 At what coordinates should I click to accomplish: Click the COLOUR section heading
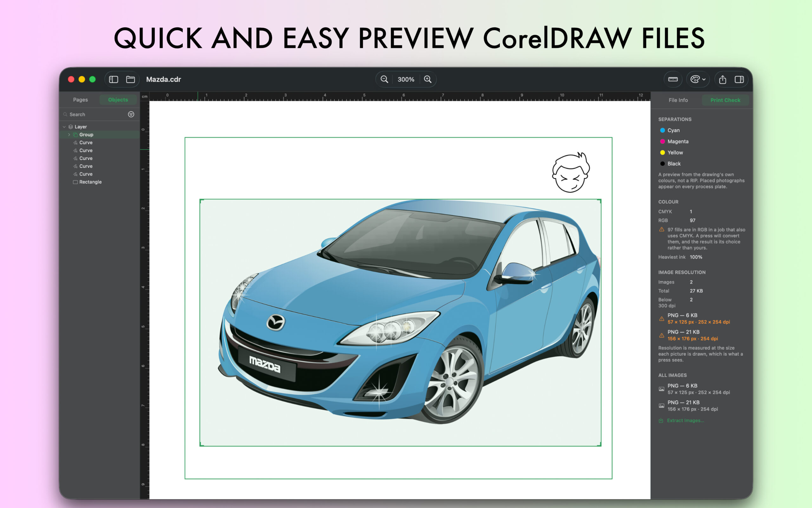coord(668,202)
